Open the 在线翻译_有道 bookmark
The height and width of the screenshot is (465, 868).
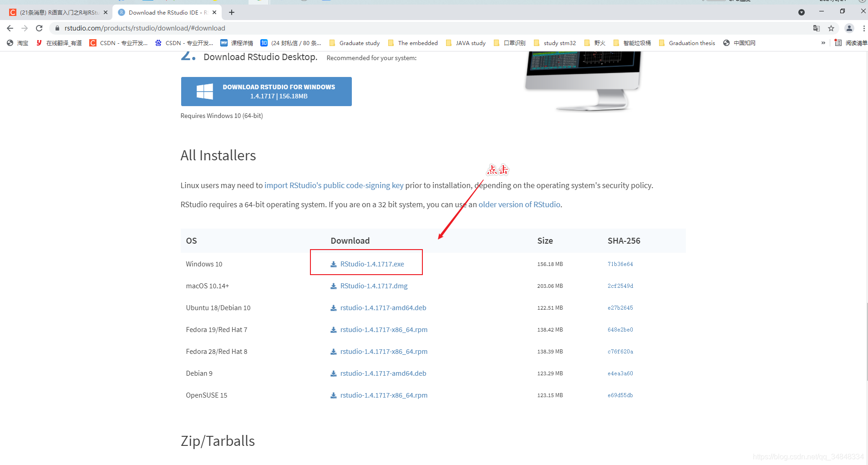click(59, 43)
